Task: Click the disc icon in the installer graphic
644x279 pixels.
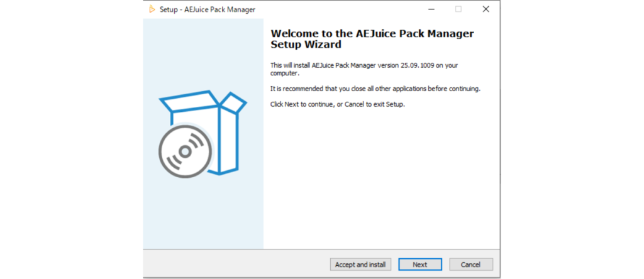Action: (184, 152)
